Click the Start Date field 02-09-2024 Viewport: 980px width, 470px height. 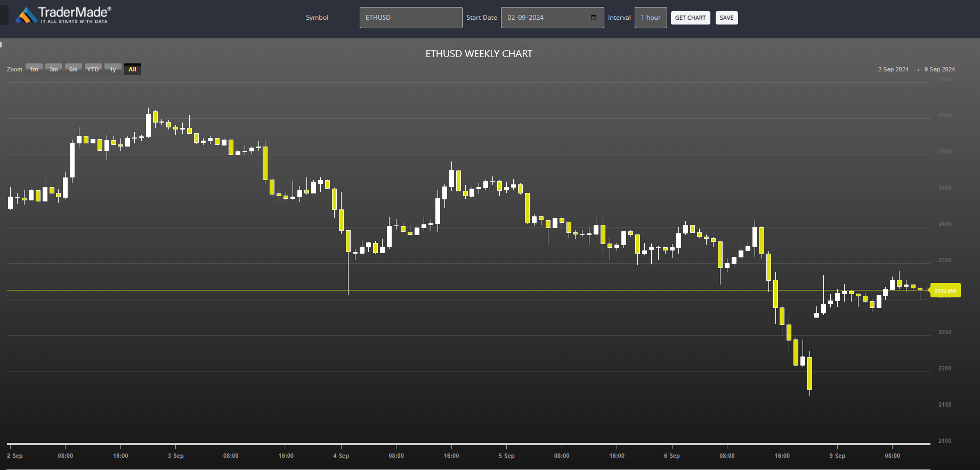552,18
